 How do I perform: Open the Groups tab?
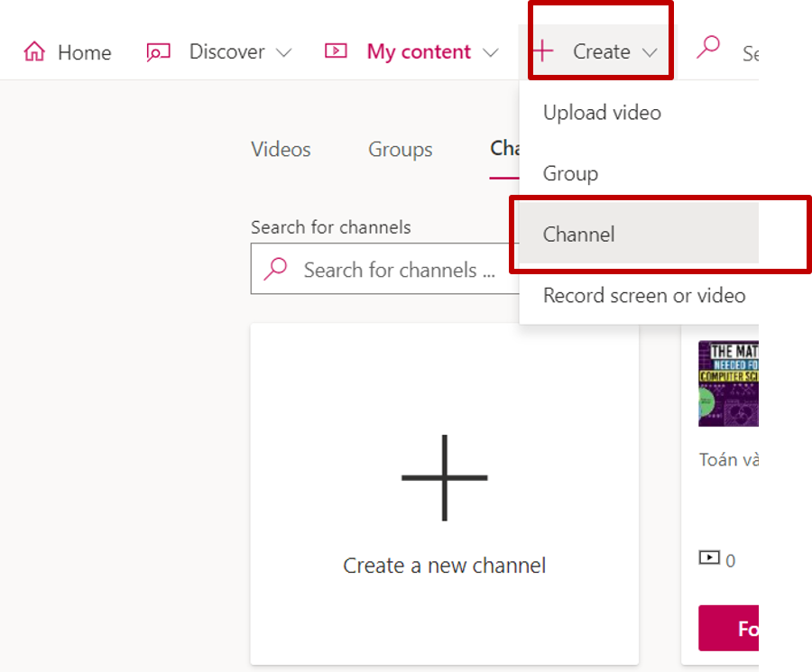point(400,150)
